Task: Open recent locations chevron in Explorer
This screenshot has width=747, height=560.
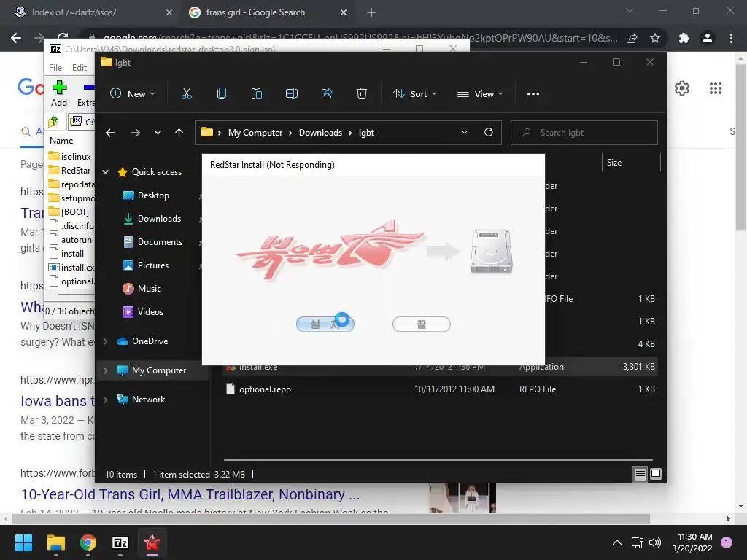Action: point(158,133)
